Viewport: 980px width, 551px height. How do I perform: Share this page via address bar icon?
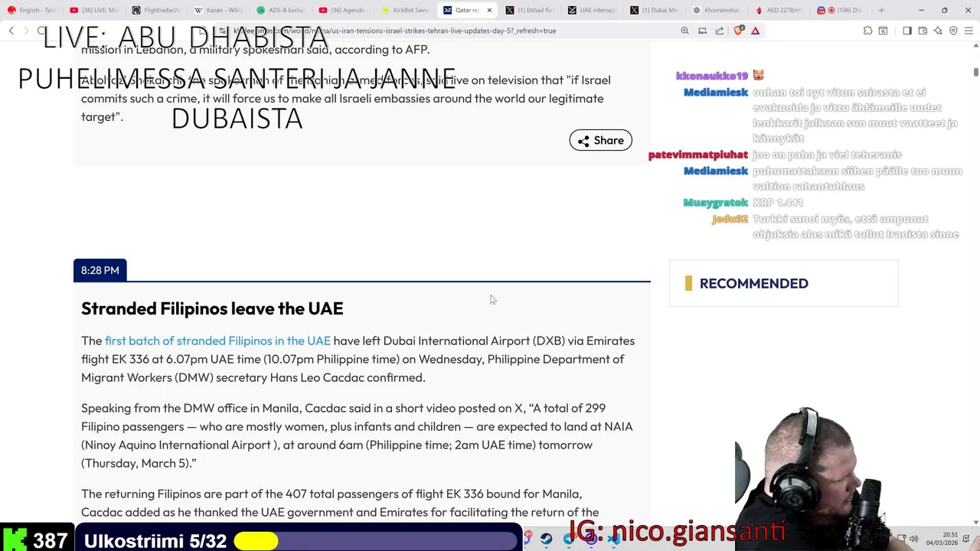click(x=720, y=31)
